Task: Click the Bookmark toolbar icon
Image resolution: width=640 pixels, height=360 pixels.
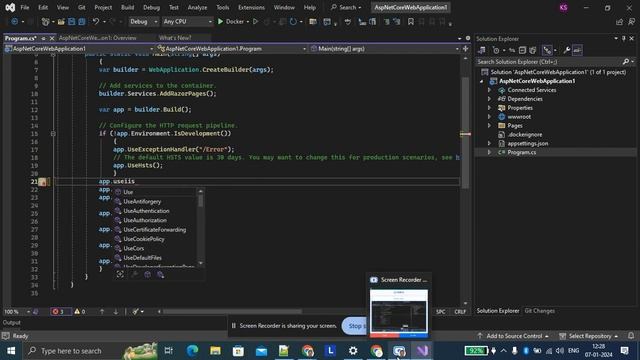Action: click(x=411, y=22)
